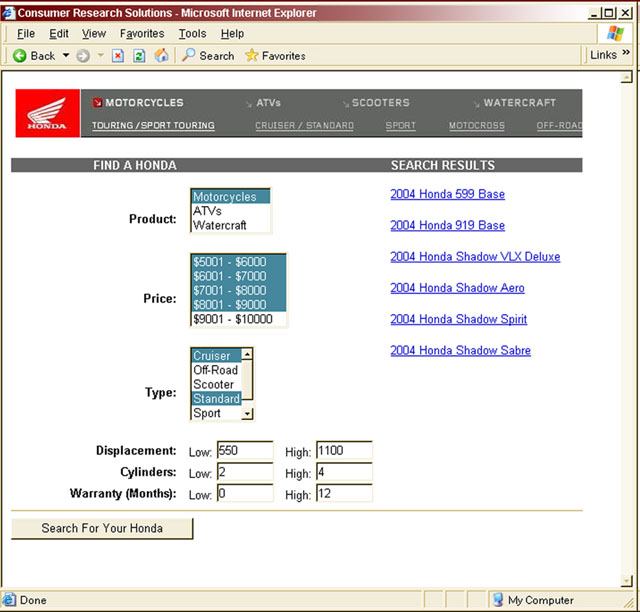The width and height of the screenshot is (640, 612).
Task: Select the MOTORCYCLES navigation tab
Action: pos(139,102)
